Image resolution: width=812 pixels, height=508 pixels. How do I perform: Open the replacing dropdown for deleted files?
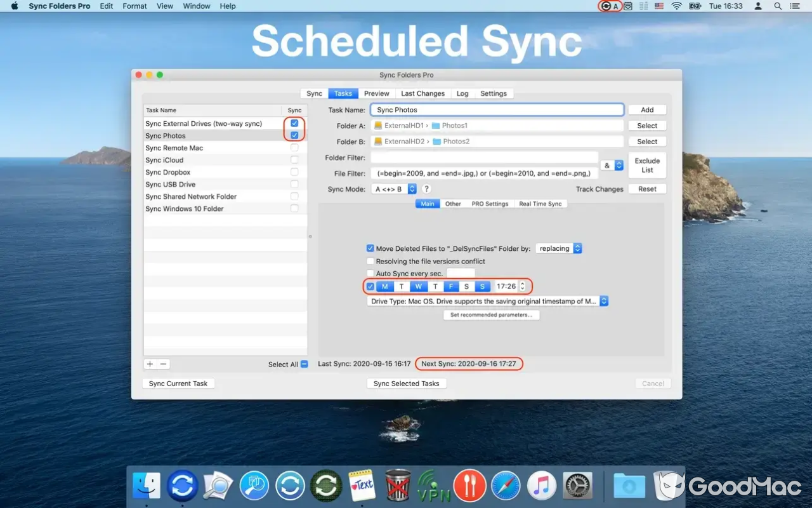[x=558, y=248]
